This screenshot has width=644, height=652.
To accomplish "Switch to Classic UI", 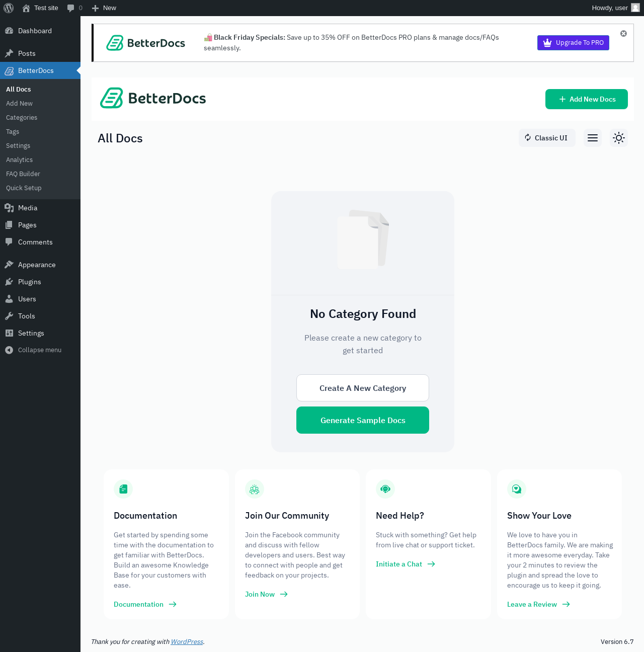I will tap(547, 138).
